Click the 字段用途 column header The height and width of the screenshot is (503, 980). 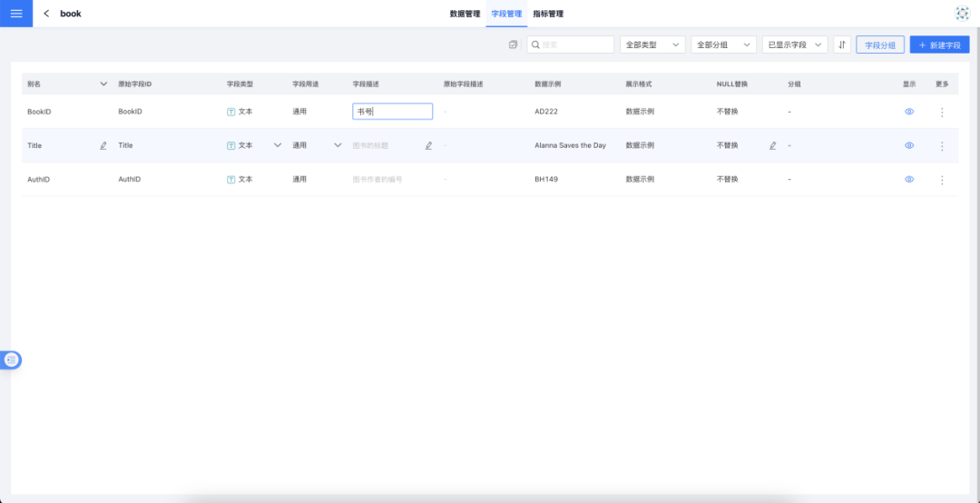[x=306, y=84]
